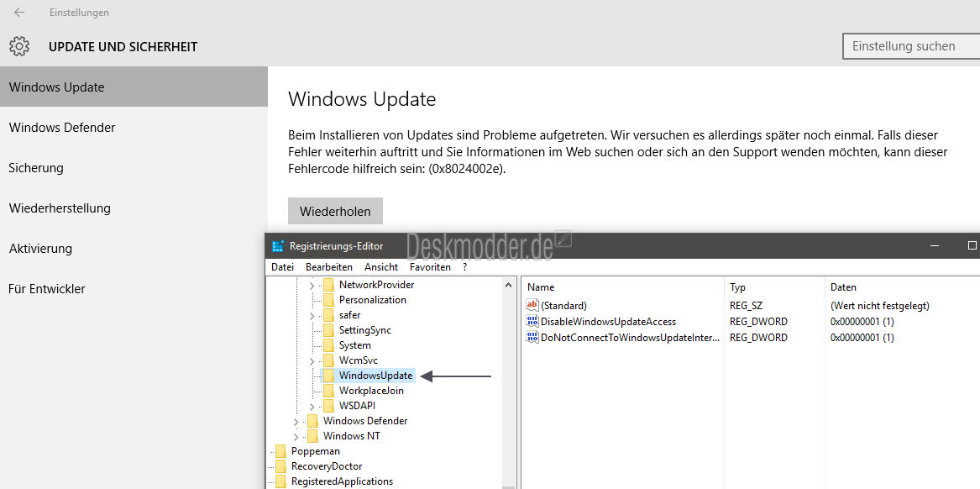This screenshot has height=489, width=980.
Task: Open the Sicherung settings page
Action: (x=134, y=167)
